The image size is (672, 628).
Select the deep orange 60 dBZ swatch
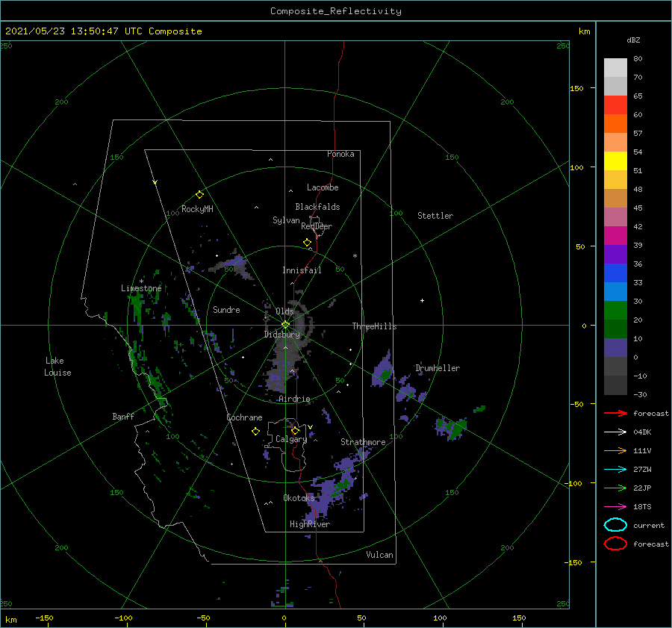pos(615,124)
